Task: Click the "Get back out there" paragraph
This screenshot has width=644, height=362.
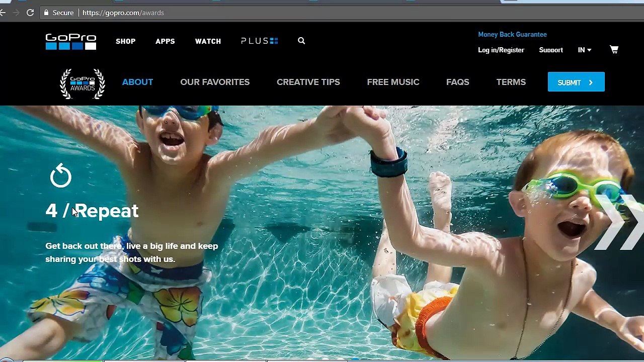Action: pos(132,252)
